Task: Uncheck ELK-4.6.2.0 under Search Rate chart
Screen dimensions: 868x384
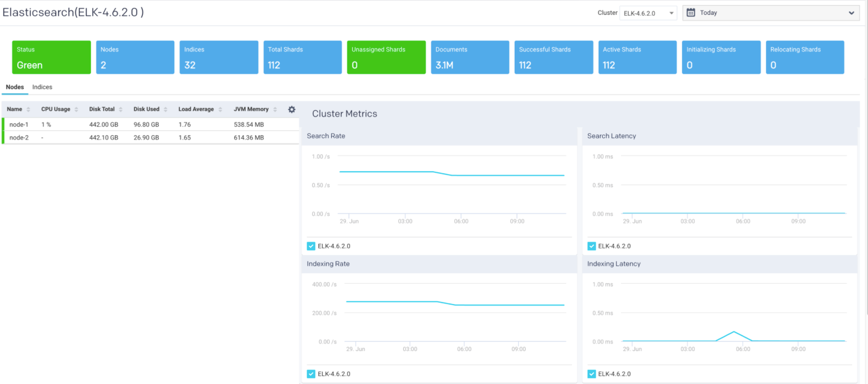Action: click(x=311, y=246)
